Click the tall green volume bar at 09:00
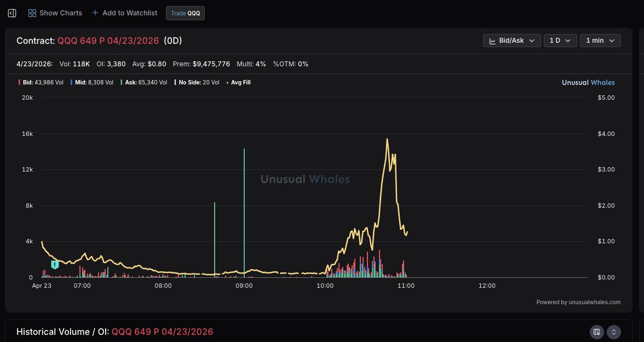Image resolution: width=644 pixels, height=342 pixels. coord(244,213)
